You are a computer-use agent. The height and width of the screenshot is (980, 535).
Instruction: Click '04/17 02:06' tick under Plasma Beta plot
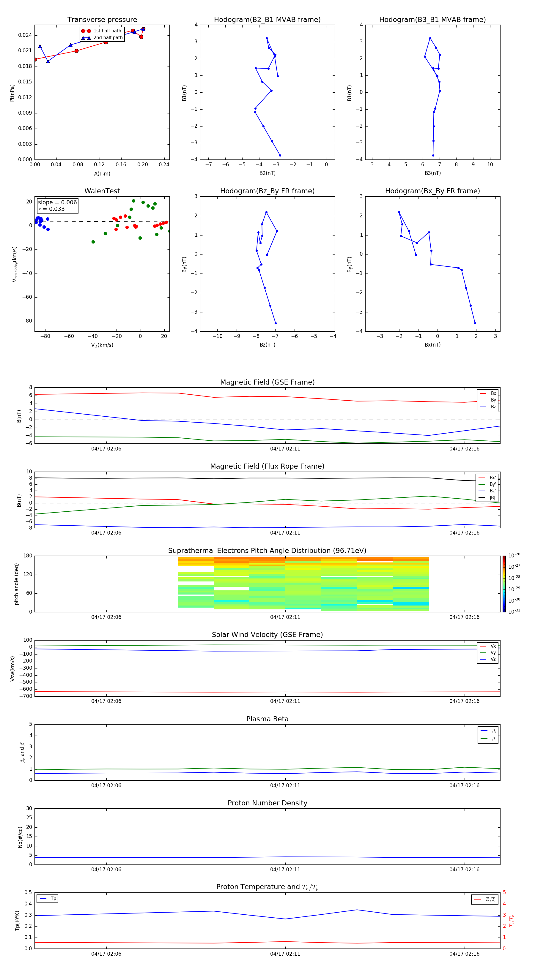[x=106, y=785]
